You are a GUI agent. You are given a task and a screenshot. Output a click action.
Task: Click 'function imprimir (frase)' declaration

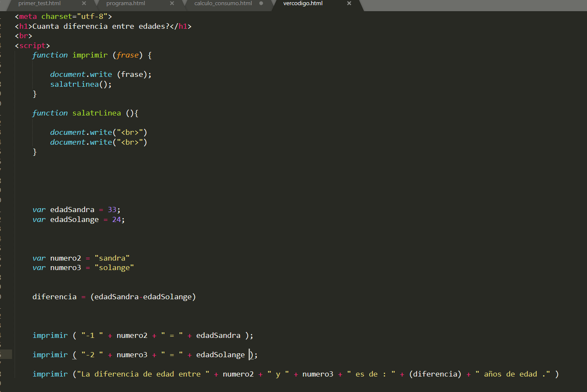pos(88,55)
